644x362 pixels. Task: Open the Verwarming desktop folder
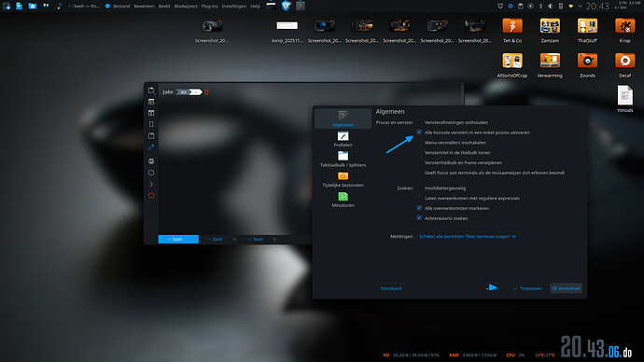tap(550, 65)
